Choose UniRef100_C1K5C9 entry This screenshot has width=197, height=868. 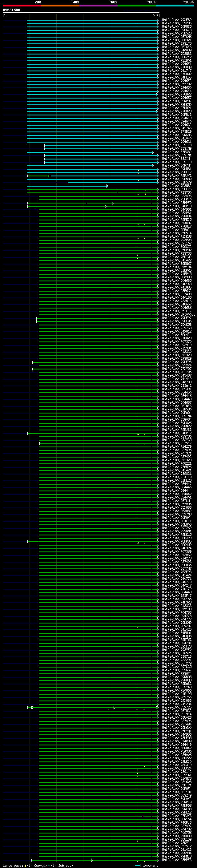[x=177, y=182]
